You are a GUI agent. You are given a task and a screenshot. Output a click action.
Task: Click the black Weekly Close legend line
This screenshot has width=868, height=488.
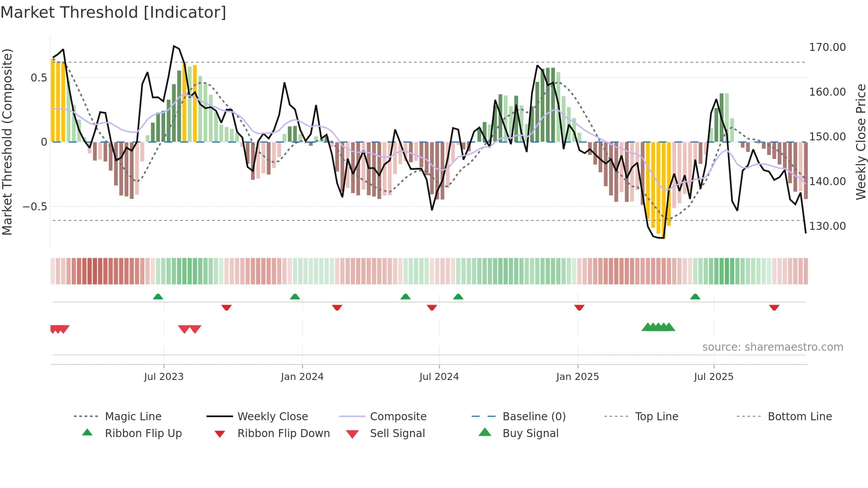coord(219,416)
